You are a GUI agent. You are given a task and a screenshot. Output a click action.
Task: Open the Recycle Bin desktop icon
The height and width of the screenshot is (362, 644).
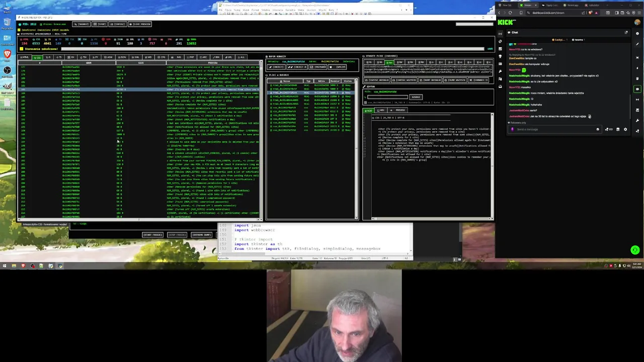coord(7,23)
